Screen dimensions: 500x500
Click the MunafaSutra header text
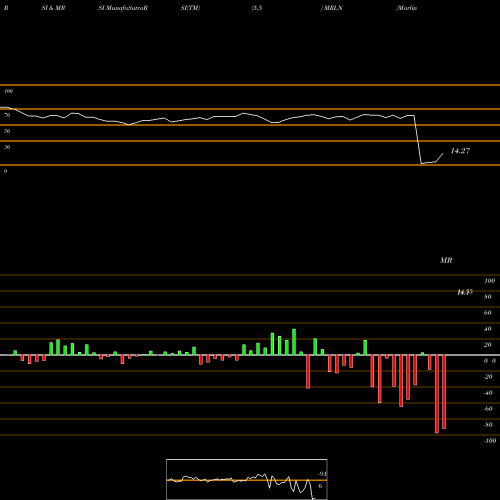(x=123, y=8)
